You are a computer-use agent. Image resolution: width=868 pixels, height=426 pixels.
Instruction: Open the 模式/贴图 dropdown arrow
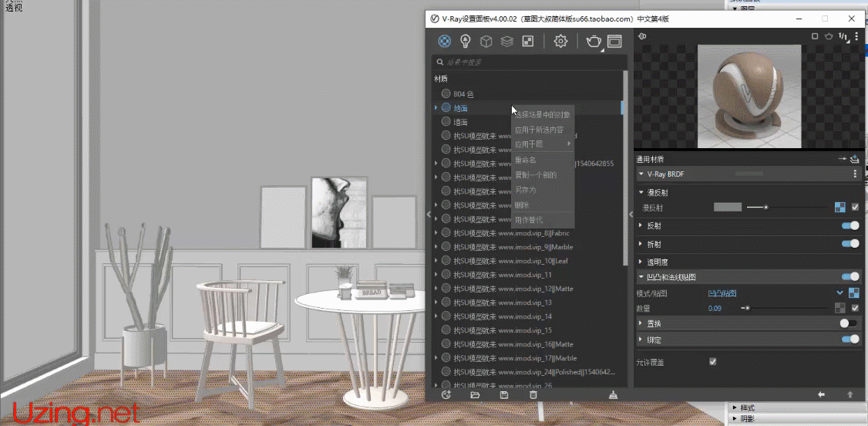pos(839,292)
